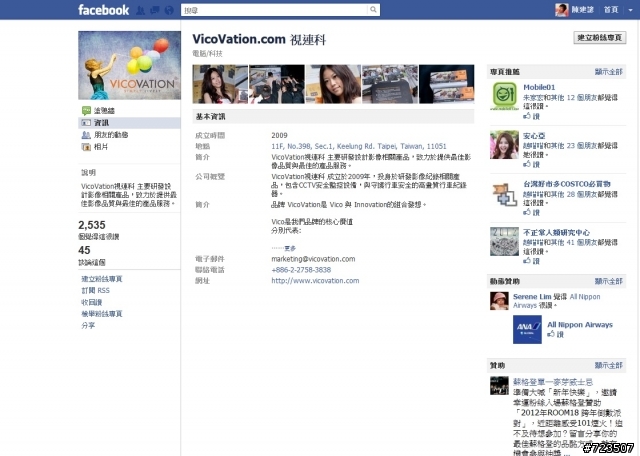Open 不正常人類研究中心 name link
The image size is (640, 456).
[557, 232]
